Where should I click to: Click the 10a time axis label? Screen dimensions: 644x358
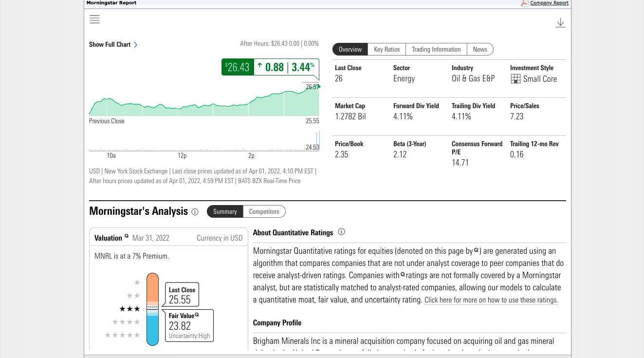click(111, 156)
